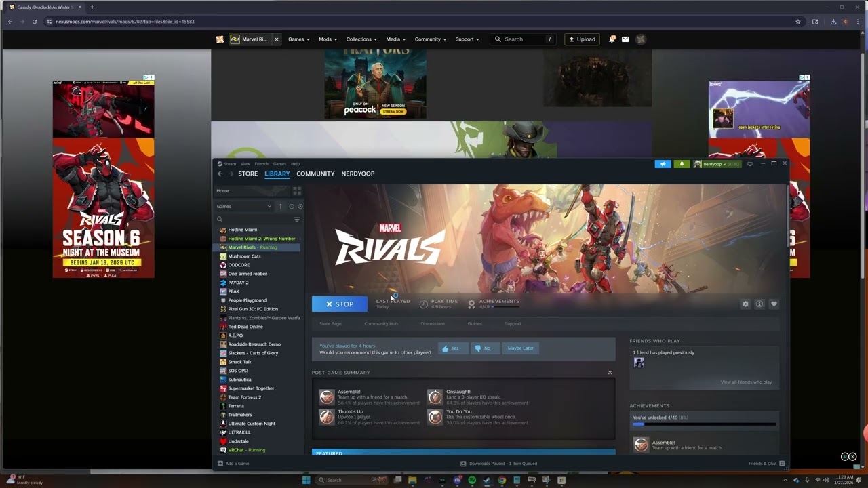Image resolution: width=868 pixels, height=488 pixels.
Task: Click the sort ascending arrow in Steam sidebar
Action: point(281,207)
